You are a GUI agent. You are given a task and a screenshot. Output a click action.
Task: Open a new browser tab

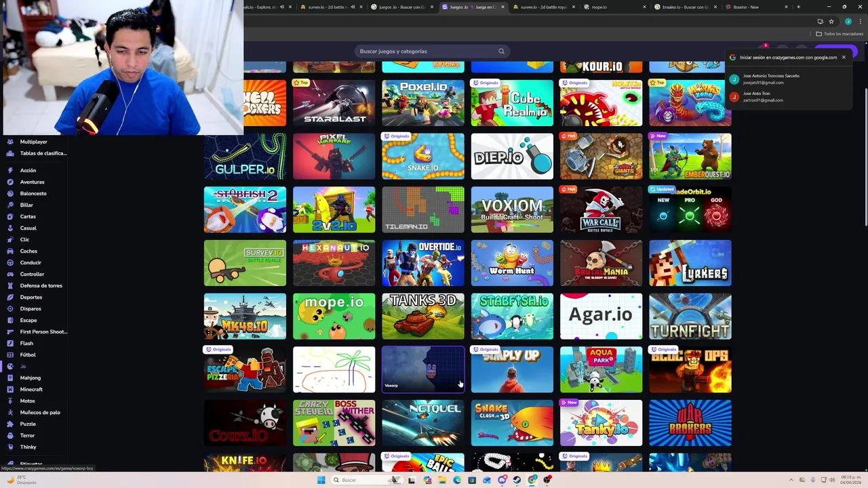[798, 7]
